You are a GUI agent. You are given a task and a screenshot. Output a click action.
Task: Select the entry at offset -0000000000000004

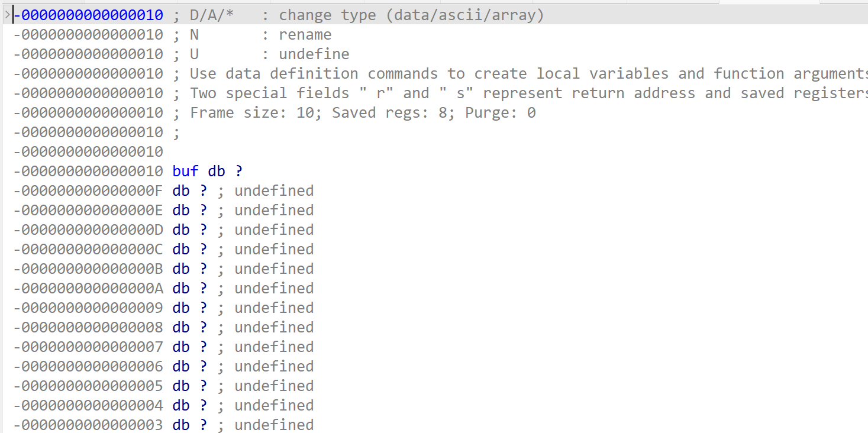coord(163,405)
